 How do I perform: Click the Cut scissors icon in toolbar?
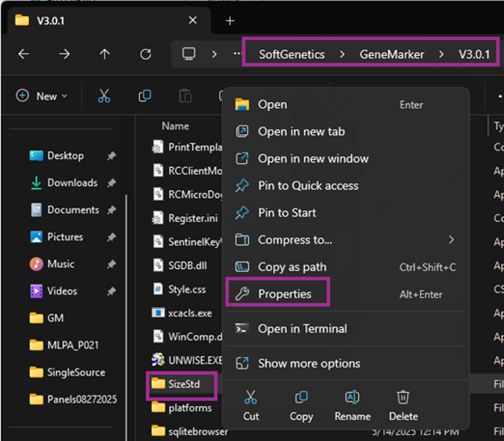pos(104,96)
